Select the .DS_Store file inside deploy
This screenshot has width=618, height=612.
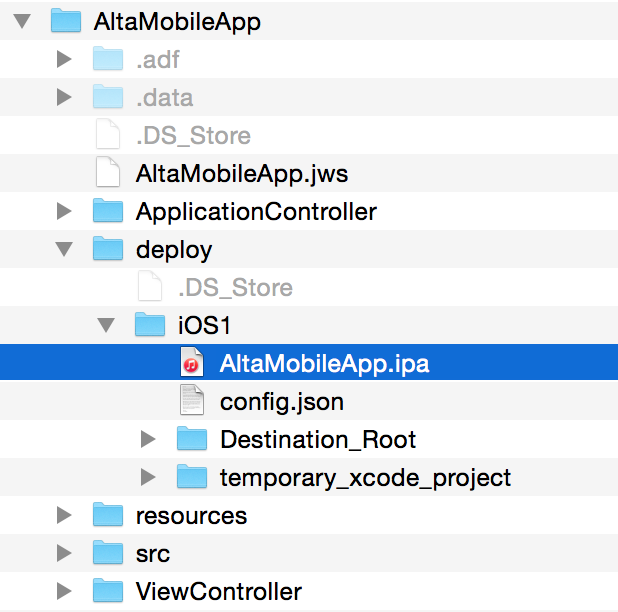(235, 287)
